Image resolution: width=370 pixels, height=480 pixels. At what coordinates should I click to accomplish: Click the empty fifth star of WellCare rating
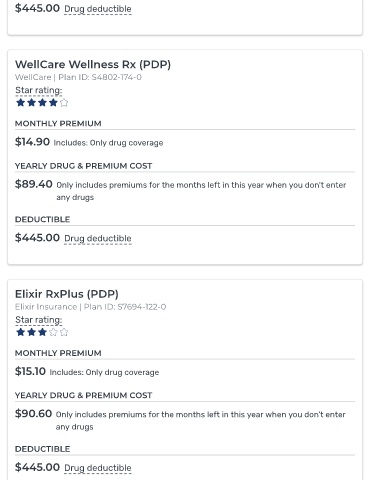[x=64, y=102]
